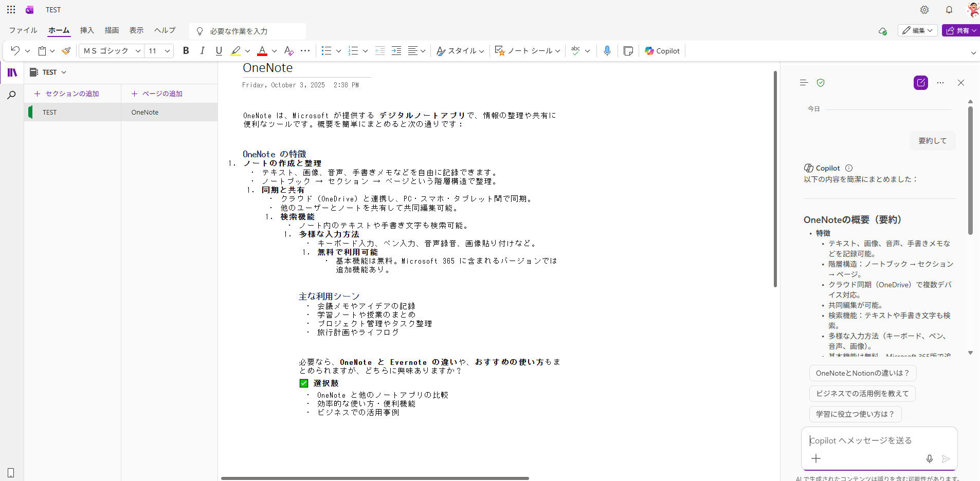Toggle bold formatting
Image resolution: width=980 pixels, height=481 pixels.
click(186, 51)
